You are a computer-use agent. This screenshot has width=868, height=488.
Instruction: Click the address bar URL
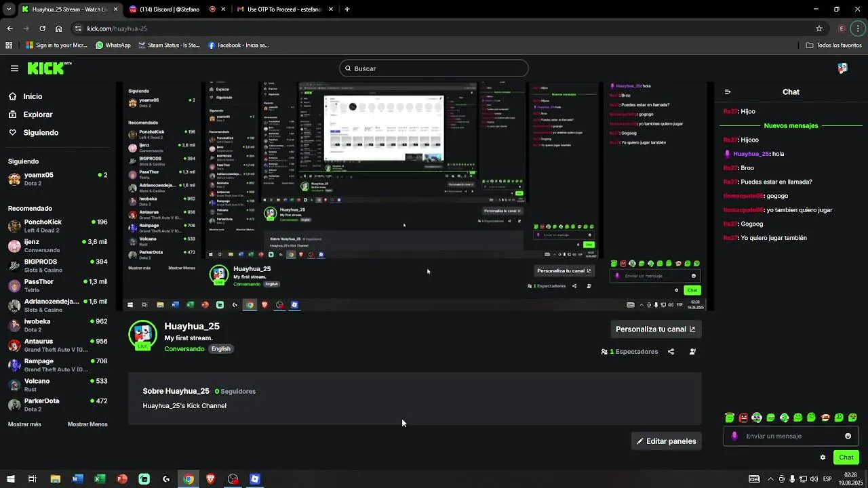tap(117, 28)
